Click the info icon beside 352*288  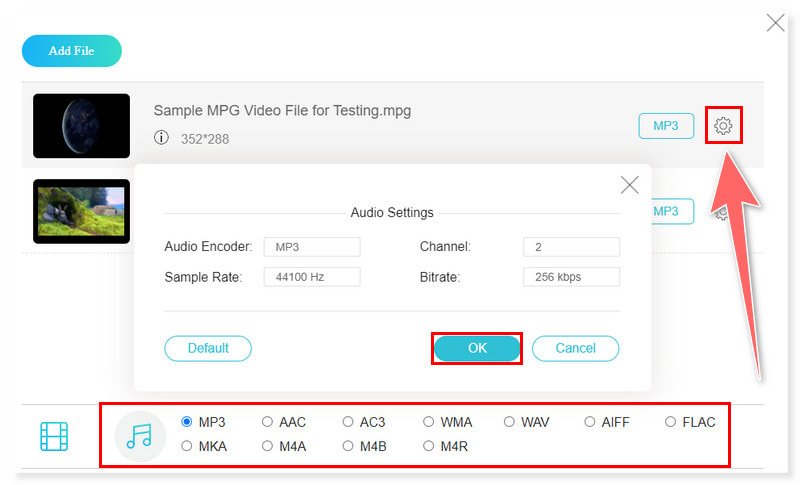tap(161, 138)
